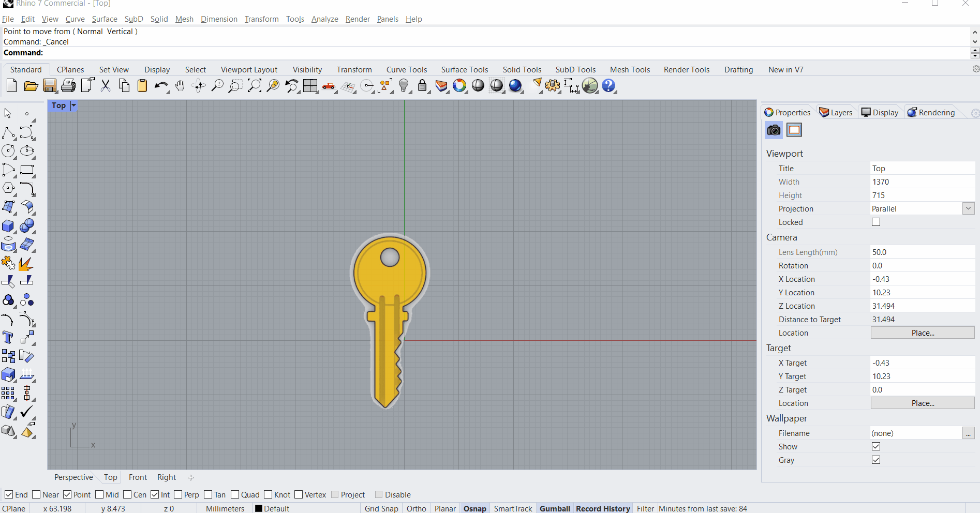This screenshot has height=513, width=980.
Task: Click the Print icon in toolbar
Action: (68, 86)
